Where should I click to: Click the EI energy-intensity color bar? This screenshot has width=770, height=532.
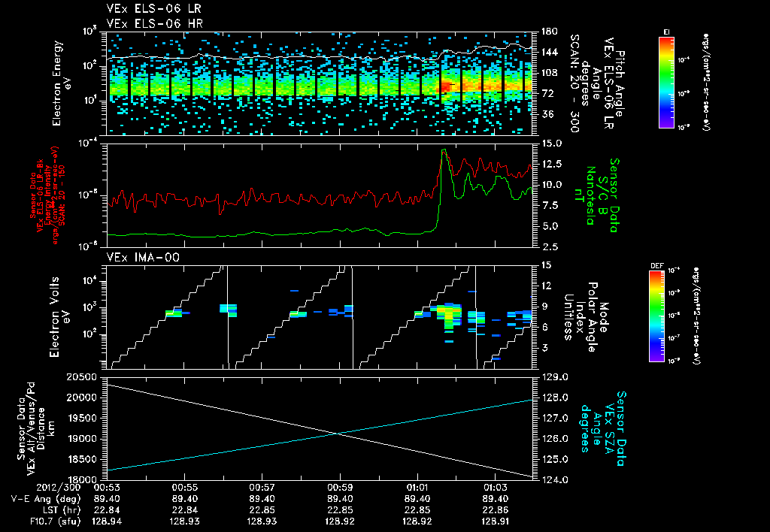tap(666, 83)
